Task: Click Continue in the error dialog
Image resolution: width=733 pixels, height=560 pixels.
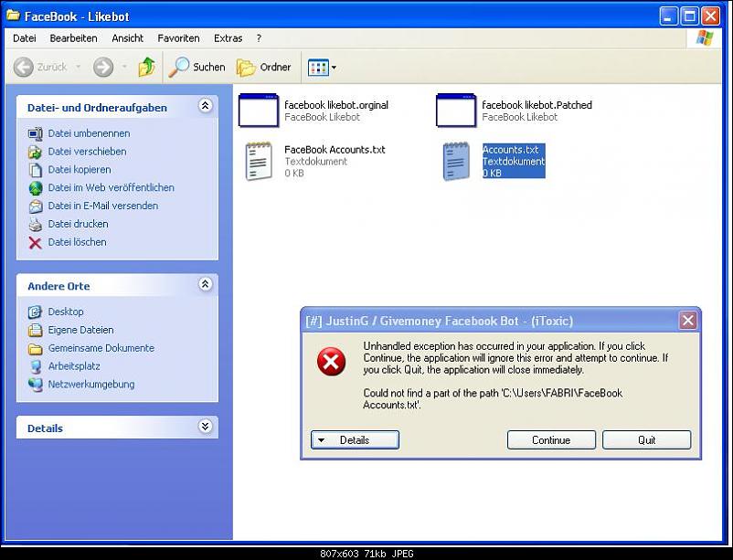Action: (x=551, y=439)
